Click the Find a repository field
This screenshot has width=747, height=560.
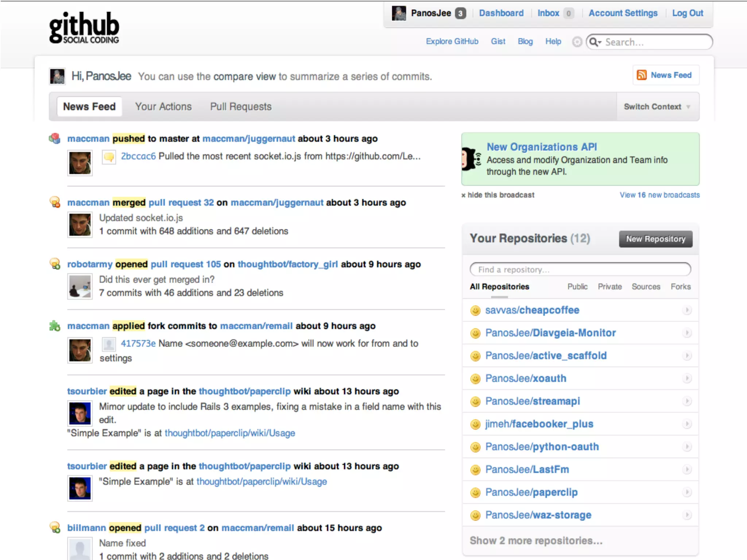pyautogui.click(x=580, y=269)
